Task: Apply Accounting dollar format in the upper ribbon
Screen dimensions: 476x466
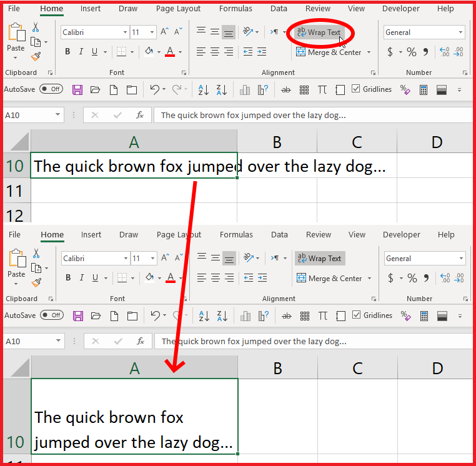Action: pos(390,52)
